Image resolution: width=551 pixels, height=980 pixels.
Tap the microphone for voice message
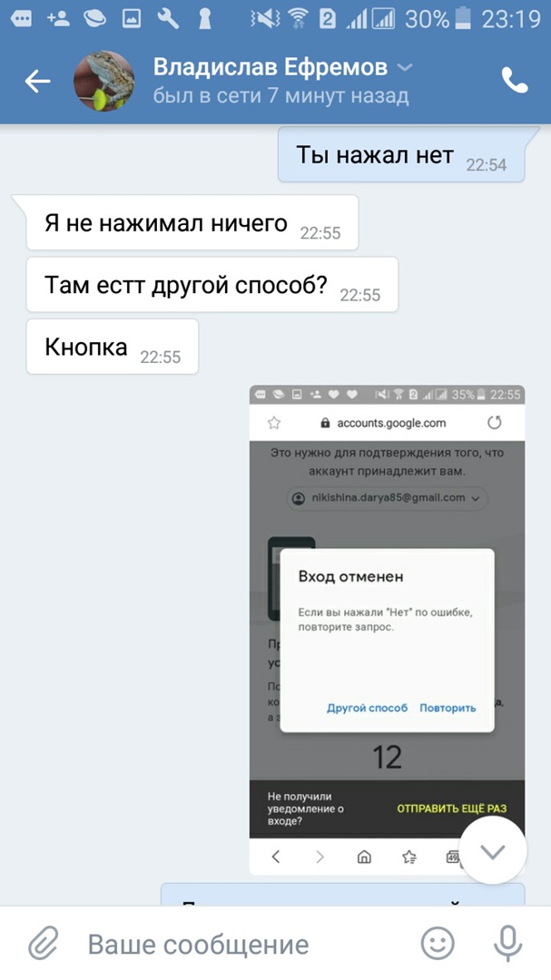point(507,943)
